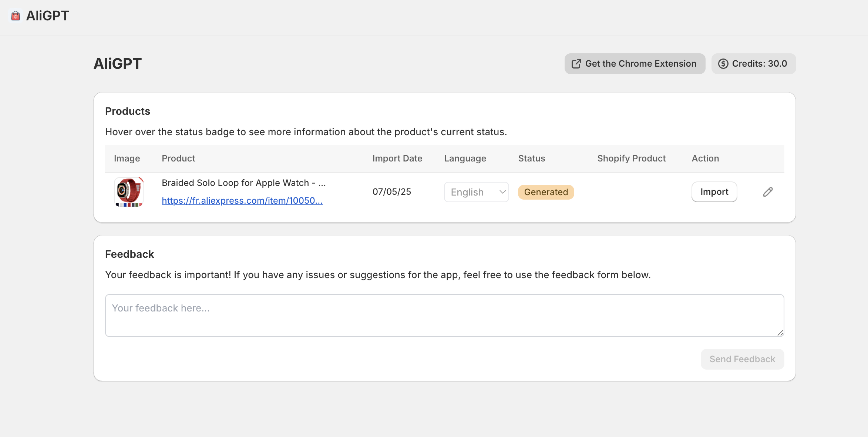Focus the Your feedback here text area
868x437 pixels.
point(444,316)
